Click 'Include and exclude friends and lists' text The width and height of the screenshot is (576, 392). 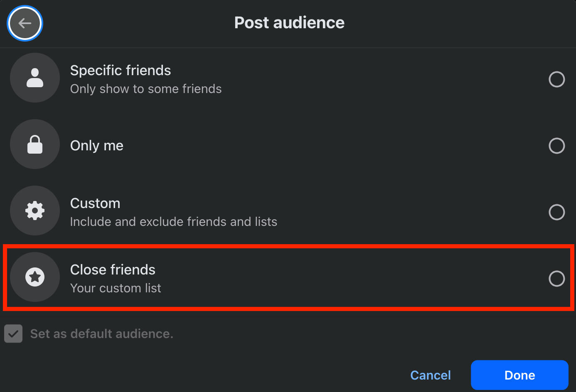(173, 222)
